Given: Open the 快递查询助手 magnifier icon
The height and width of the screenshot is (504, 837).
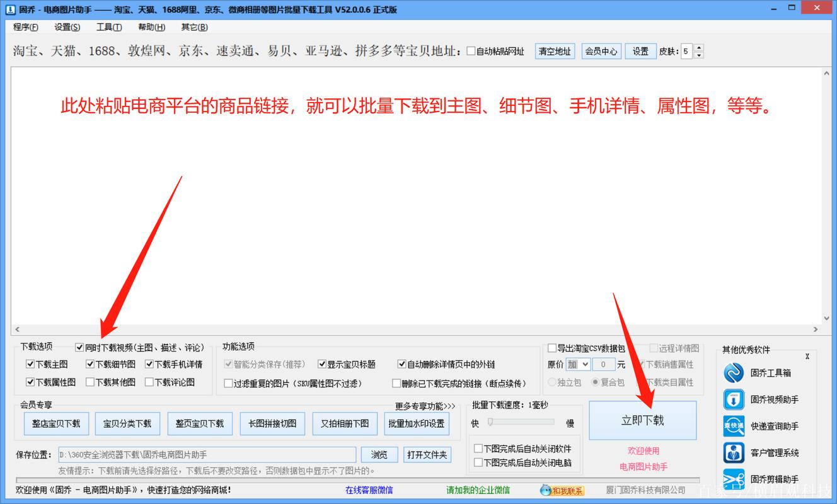Looking at the screenshot, I should pyautogui.click(x=734, y=426).
